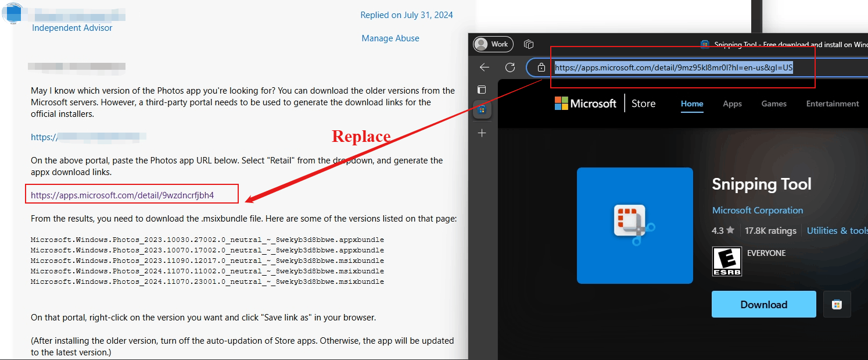Click the Independent Advisor label

[x=72, y=27]
